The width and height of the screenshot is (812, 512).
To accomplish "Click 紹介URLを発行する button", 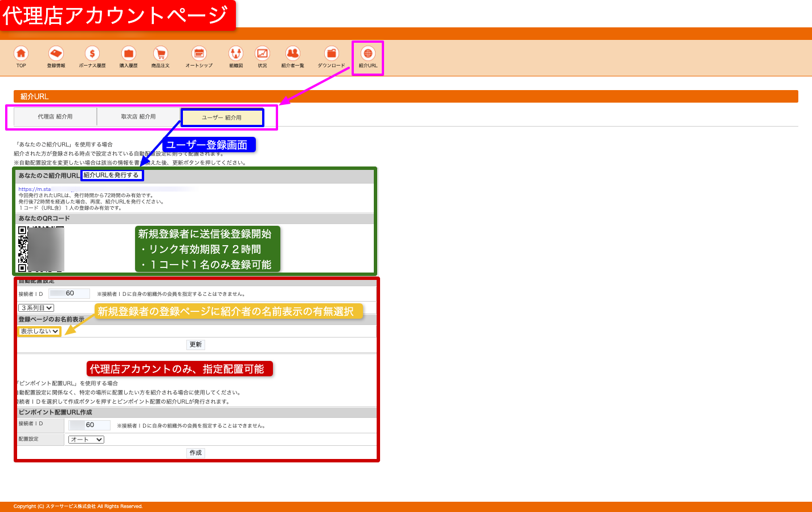I will (112, 176).
